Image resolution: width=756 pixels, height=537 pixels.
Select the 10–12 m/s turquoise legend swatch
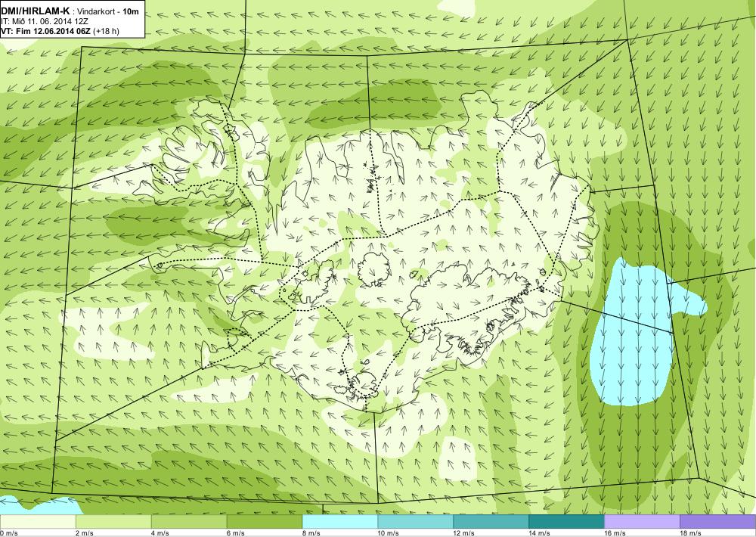tap(415, 522)
